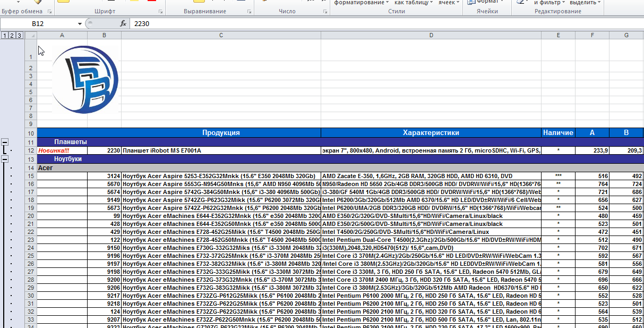Click the Продукция table header cell
Screen dimensions: 644x328
(221, 133)
